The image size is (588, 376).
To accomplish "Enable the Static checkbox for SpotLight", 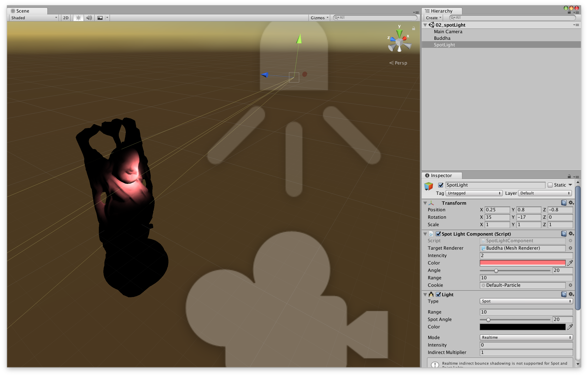I will click(x=550, y=185).
